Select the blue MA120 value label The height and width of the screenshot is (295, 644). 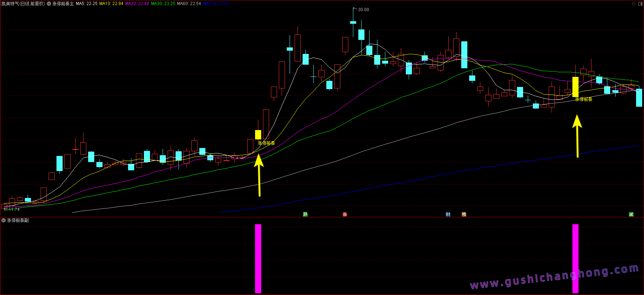pyautogui.click(x=216, y=4)
